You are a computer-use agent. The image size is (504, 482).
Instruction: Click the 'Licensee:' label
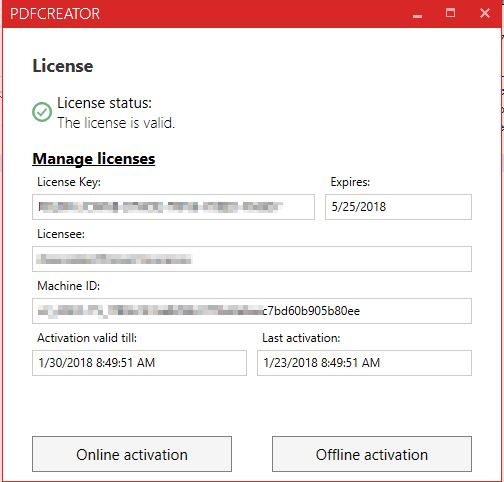coord(61,234)
